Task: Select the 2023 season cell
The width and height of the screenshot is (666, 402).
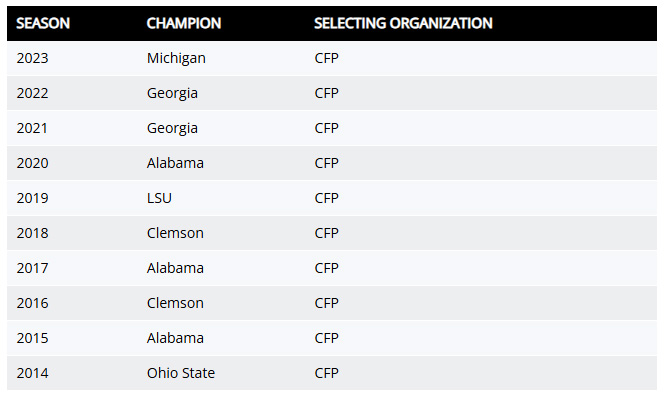Action: point(32,58)
